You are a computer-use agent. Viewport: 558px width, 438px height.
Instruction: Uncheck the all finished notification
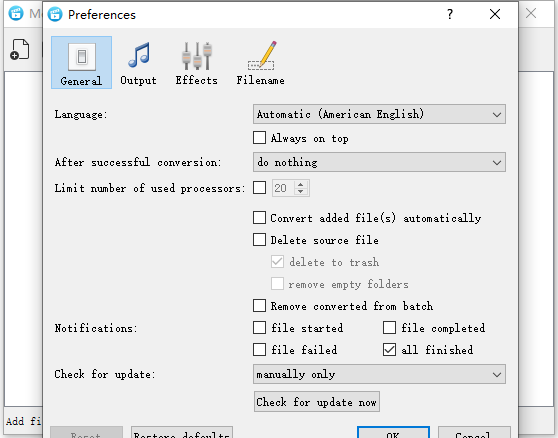coord(389,349)
